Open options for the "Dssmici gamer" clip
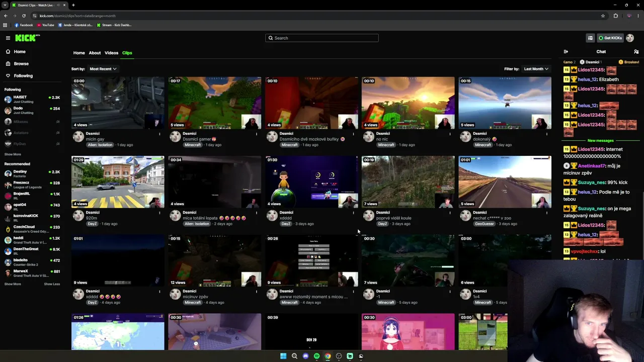The image size is (644, 362). (x=257, y=134)
